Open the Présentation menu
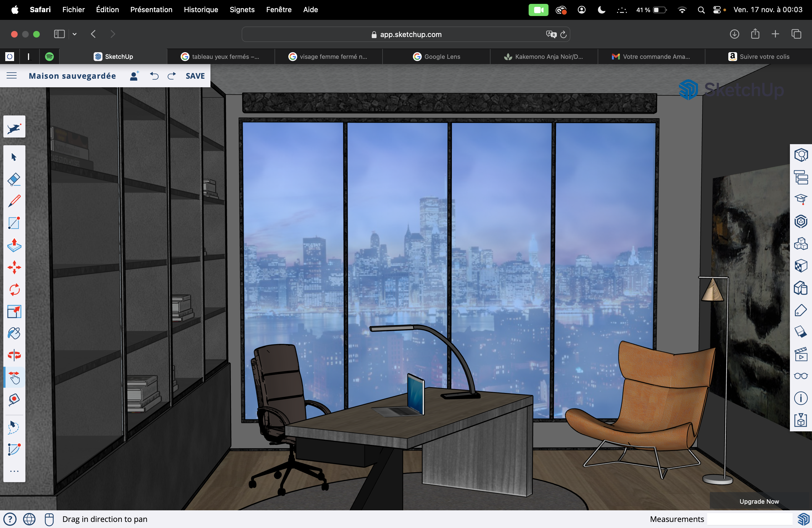Image resolution: width=812 pixels, height=528 pixels. tap(151, 10)
